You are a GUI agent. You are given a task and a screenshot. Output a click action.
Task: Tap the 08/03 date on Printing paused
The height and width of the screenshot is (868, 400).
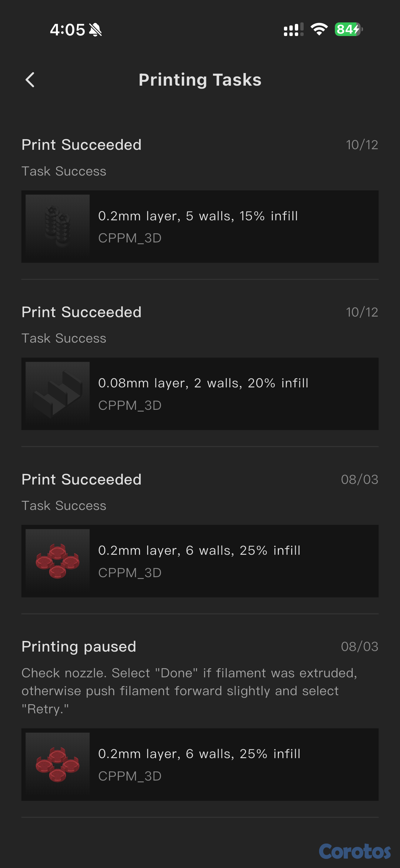click(x=359, y=647)
